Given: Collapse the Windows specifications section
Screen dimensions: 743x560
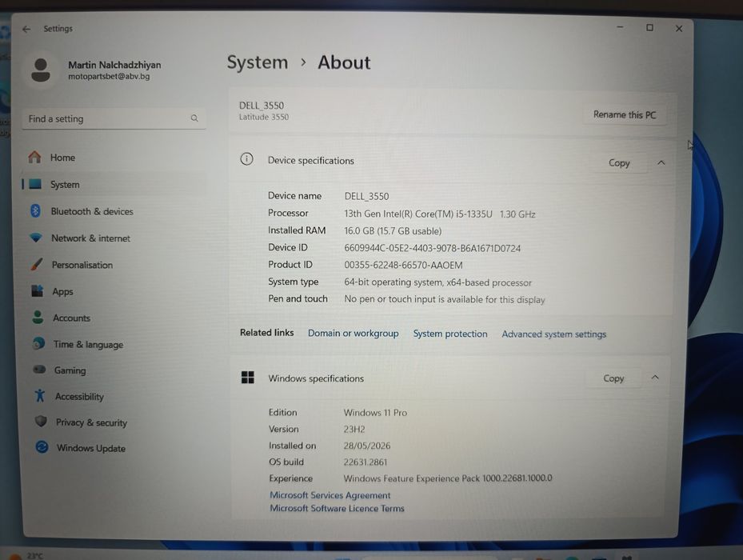Looking at the screenshot, I should (x=655, y=378).
